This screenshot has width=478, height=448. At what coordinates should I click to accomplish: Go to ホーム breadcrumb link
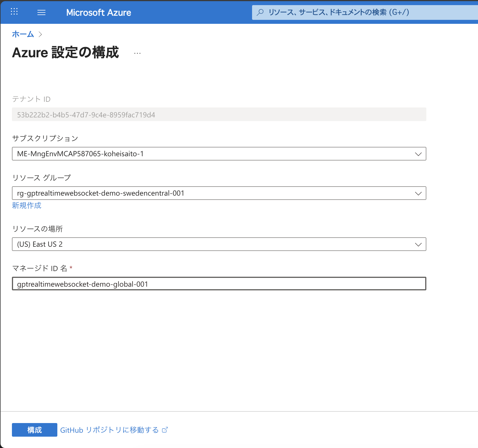click(x=23, y=34)
